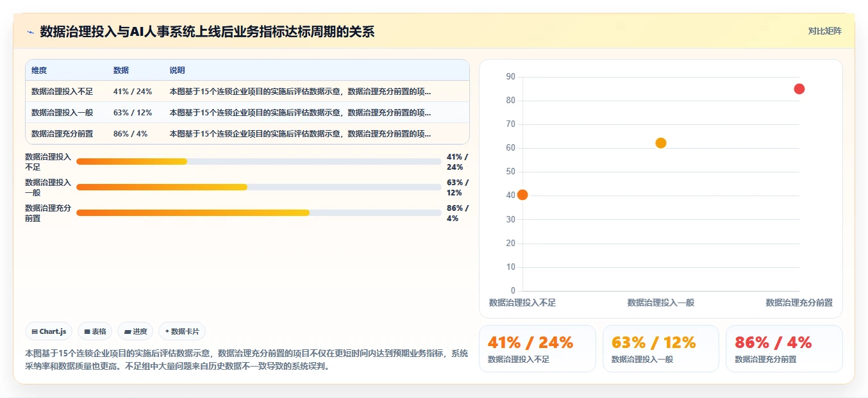Click x-axis label 数据治理投入一般

pyautogui.click(x=661, y=303)
